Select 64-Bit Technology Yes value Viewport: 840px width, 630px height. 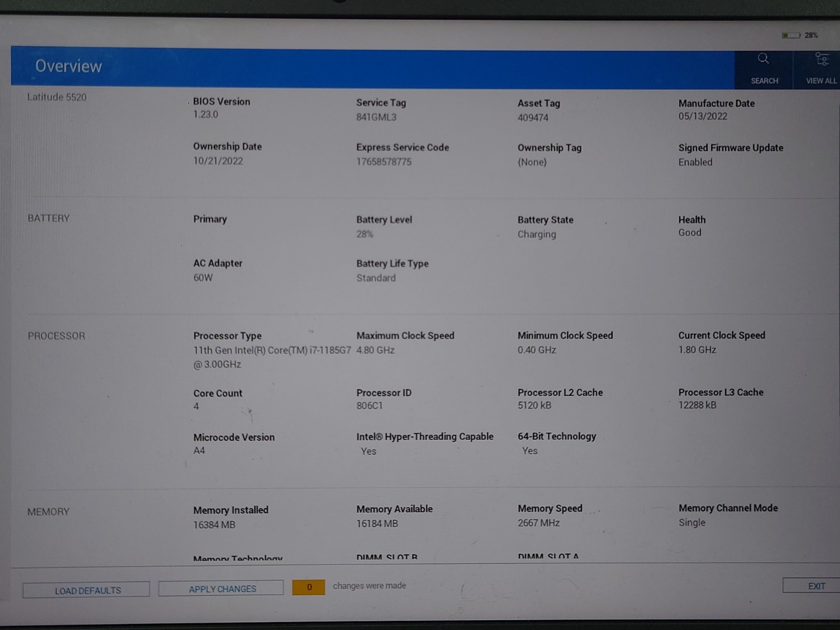530,451
